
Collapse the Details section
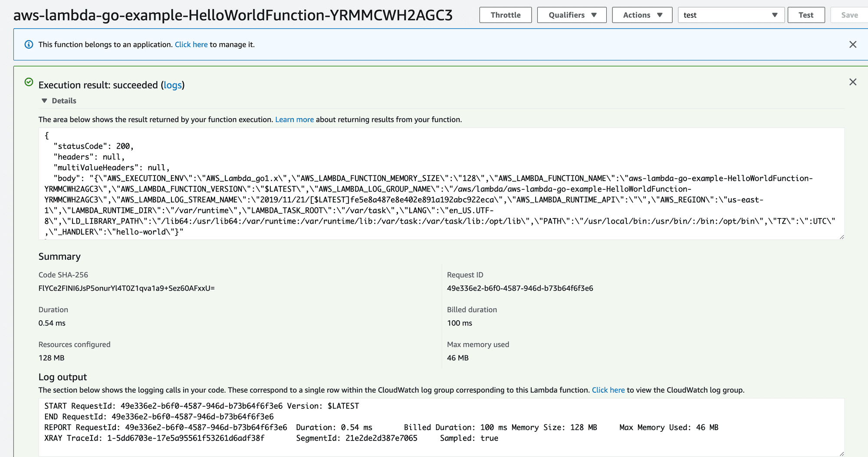click(59, 101)
